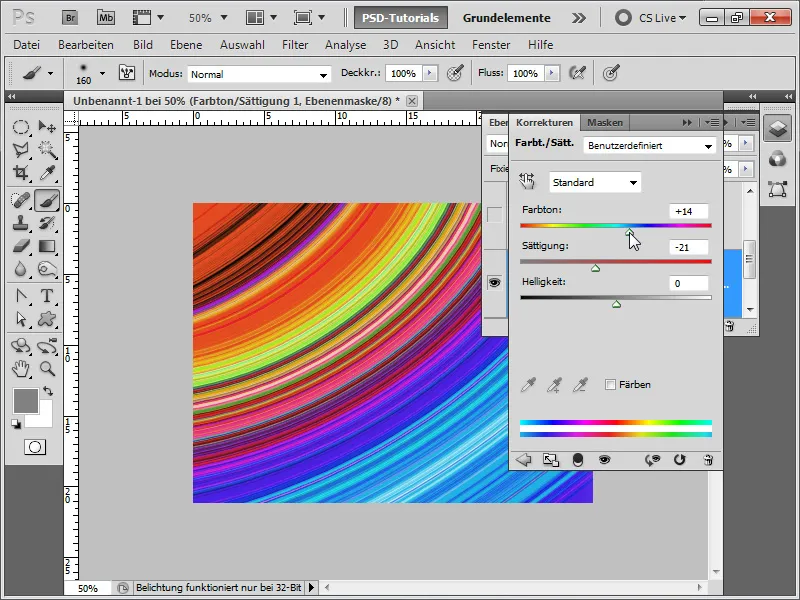Reset adjustment to defaults in Korrekturen
The width and height of the screenshot is (800, 600).
tap(679, 460)
